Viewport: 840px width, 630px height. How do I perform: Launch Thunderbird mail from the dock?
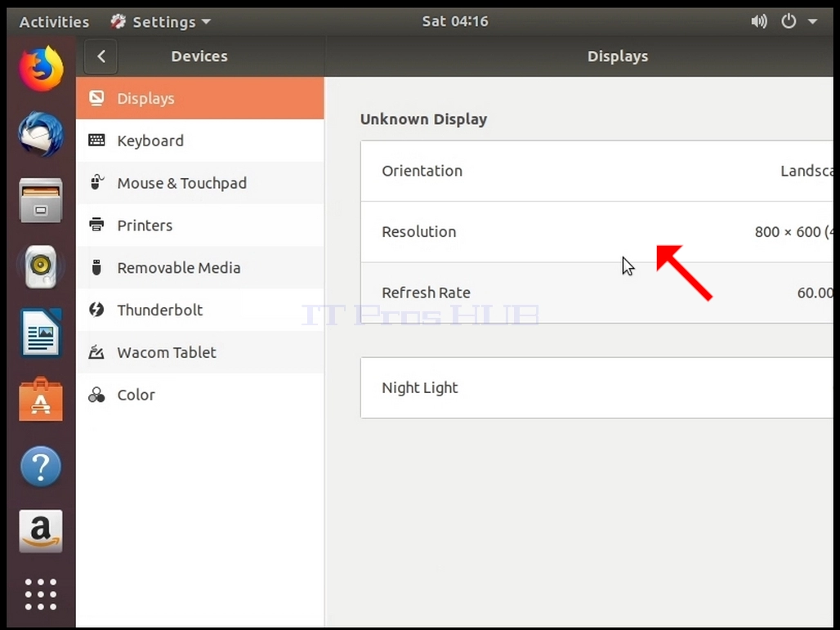[41, 135]
